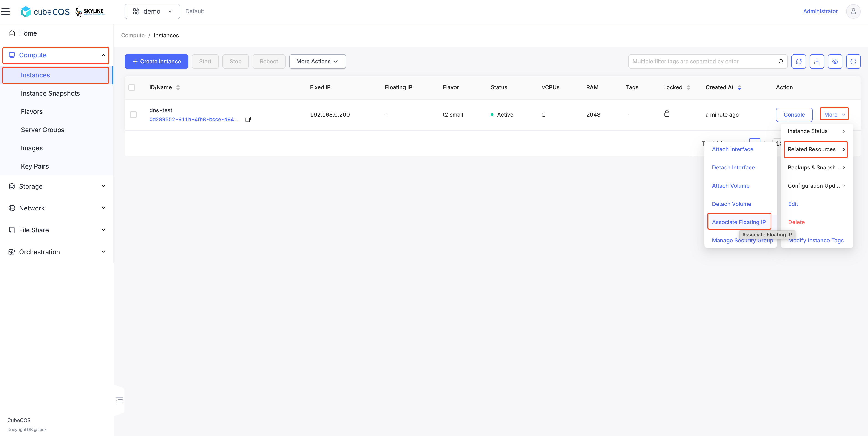
Task: Click the Skyline logo
Action: pyautogui.click(x=90, y=11)
